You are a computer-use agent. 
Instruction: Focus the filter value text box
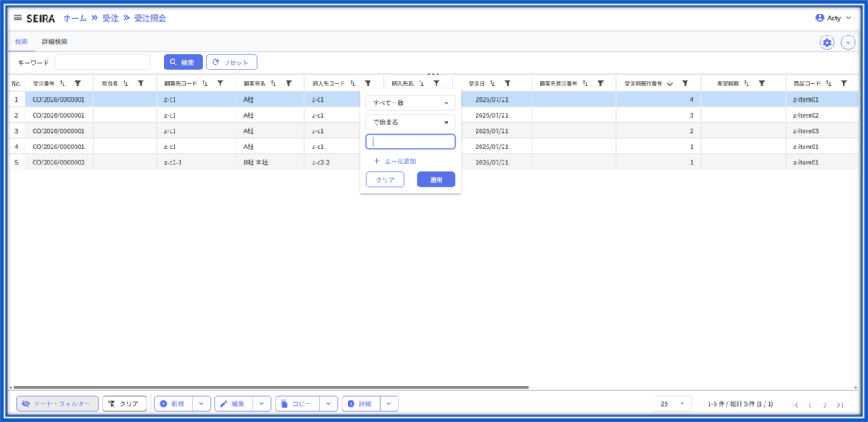tap(411, 142)
